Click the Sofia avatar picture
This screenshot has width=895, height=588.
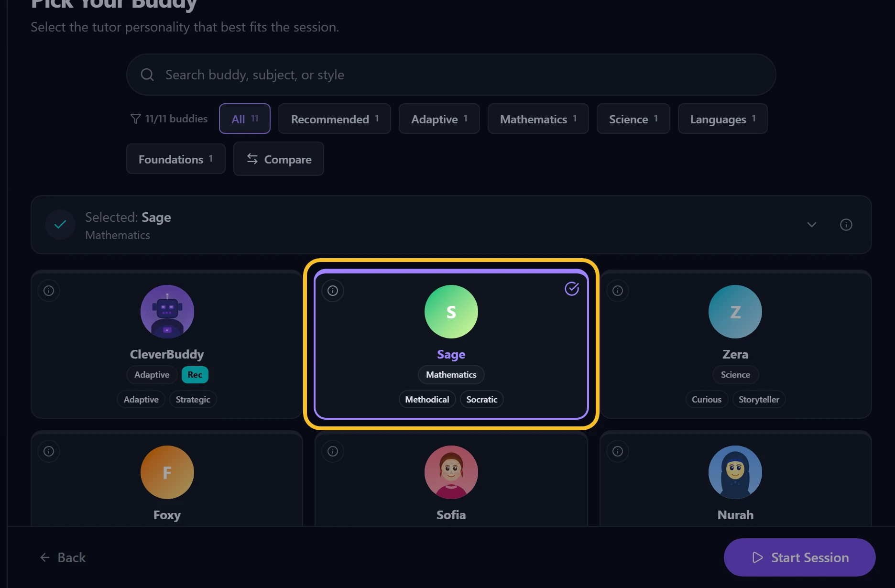tap(451, 472)
